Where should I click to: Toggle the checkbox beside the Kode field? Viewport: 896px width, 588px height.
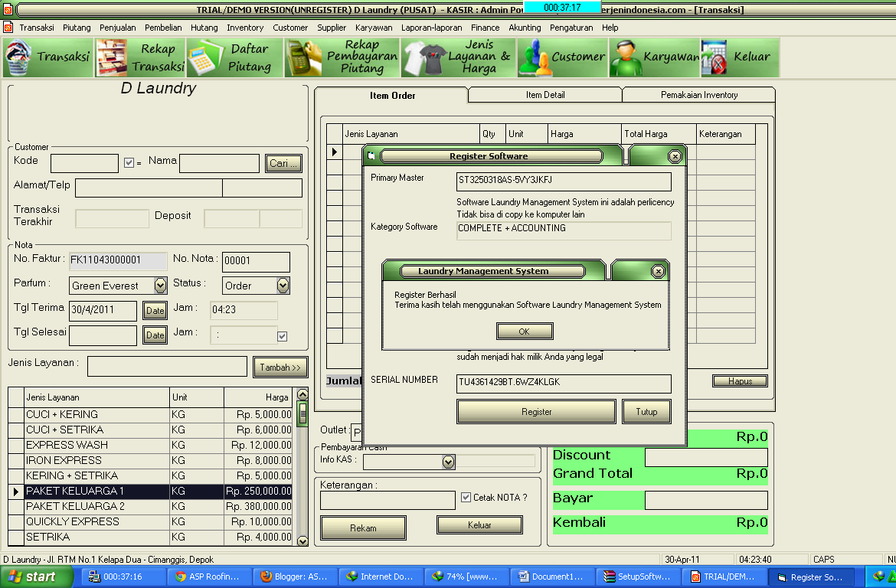point(128,162)
